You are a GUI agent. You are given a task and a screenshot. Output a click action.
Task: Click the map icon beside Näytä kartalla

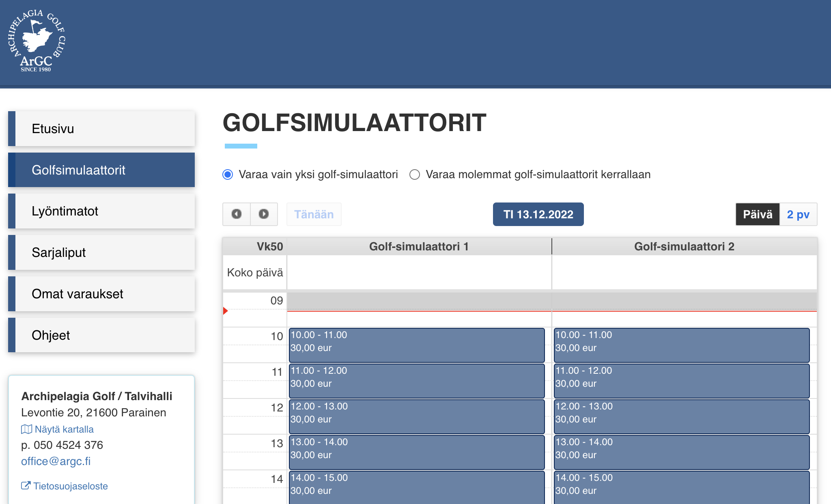coord(26,429)
